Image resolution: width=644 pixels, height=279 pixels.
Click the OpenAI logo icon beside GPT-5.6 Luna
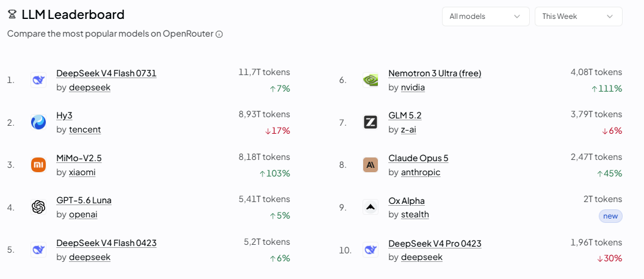[x=38, y=207]
